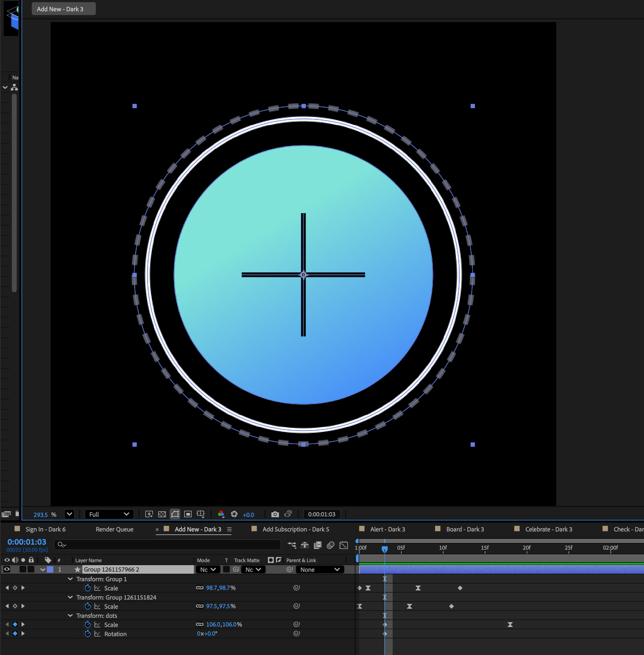This screenshot has width=644, height=655.
Task: Open Grid and Guide options icon
Action: [x=201, y=514]
